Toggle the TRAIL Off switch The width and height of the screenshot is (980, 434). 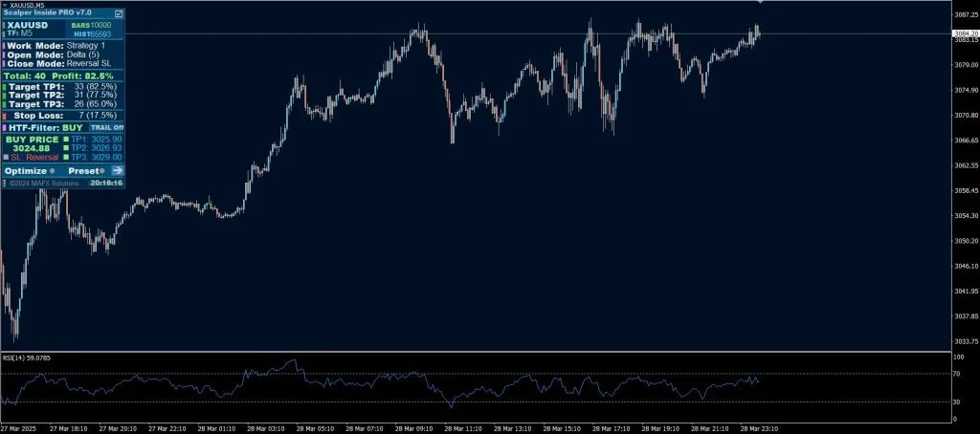[x=106, y=127]
